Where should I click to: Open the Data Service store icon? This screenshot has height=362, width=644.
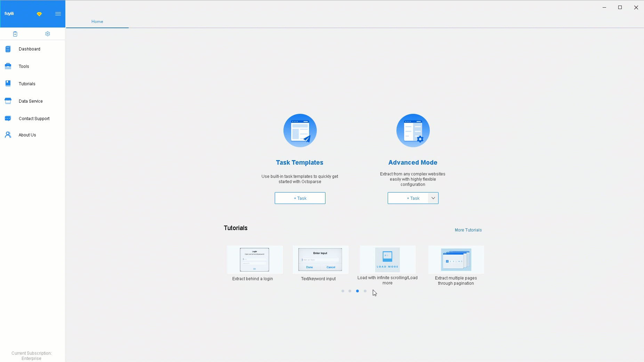coord(8,101)
